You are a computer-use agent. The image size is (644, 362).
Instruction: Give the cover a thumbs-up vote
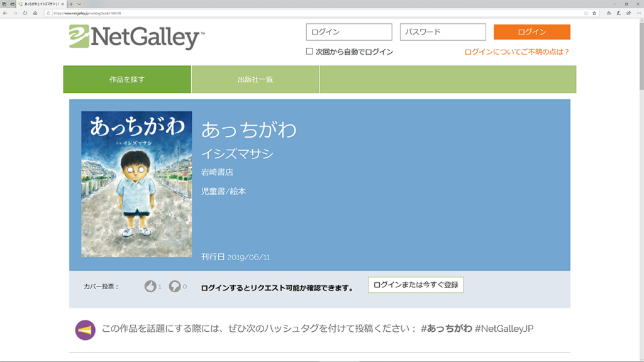[149, 285]
